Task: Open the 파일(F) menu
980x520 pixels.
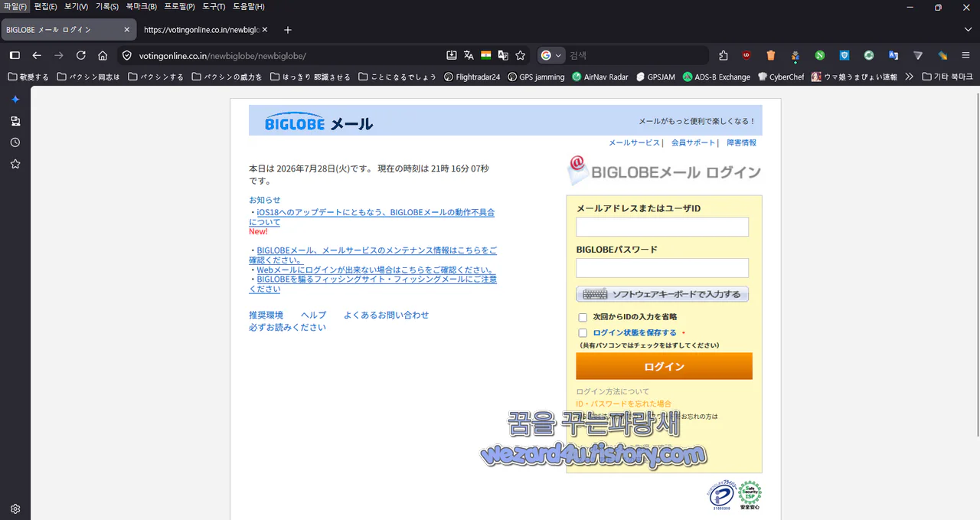Action: click(x=15, y=6)
